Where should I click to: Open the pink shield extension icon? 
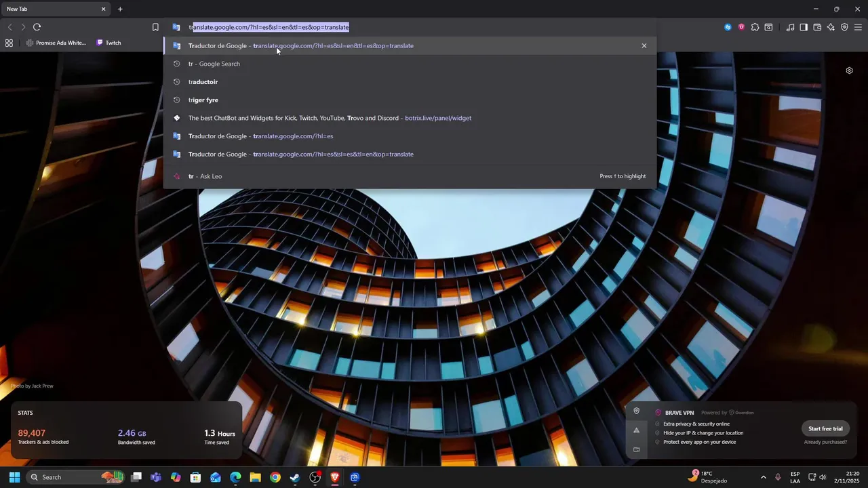coord(741,27)
